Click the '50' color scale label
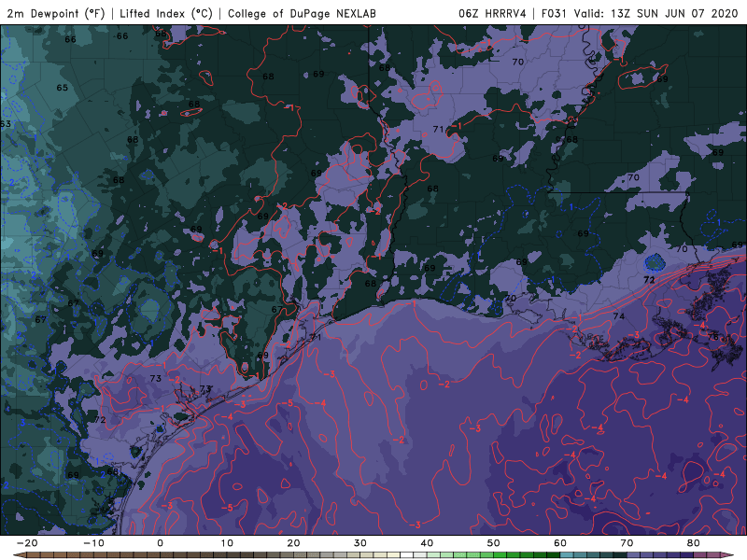Image resolution: width=747 pixels, height=560 pixels. 494,543
